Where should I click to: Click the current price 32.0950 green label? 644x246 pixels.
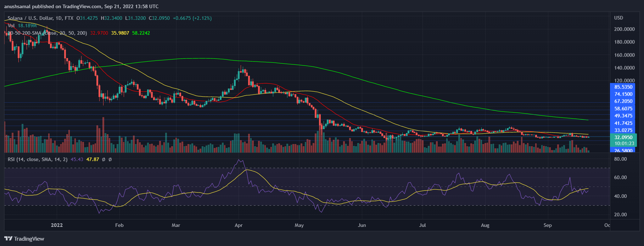click(623, 137)
